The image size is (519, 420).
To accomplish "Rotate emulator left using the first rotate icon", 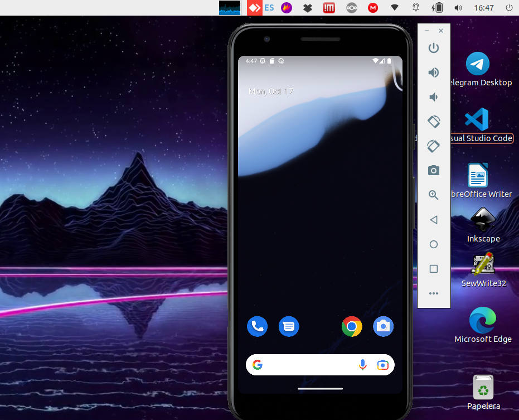I will (434, 122).
